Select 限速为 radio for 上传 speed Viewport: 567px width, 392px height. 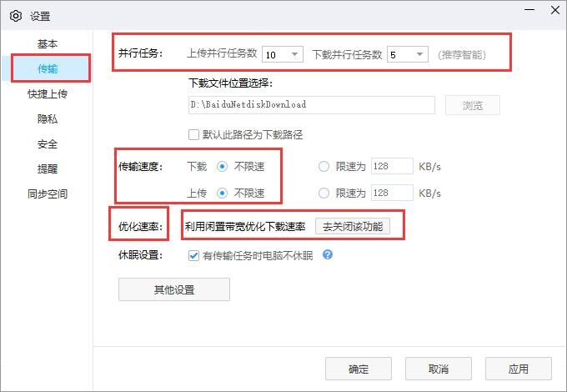point(324,193)
